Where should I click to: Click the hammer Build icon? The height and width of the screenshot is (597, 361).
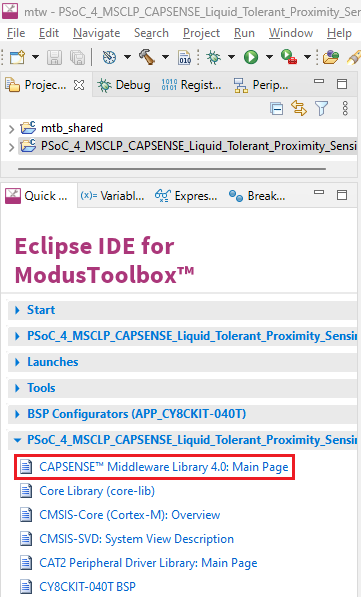tap(147, 57)
